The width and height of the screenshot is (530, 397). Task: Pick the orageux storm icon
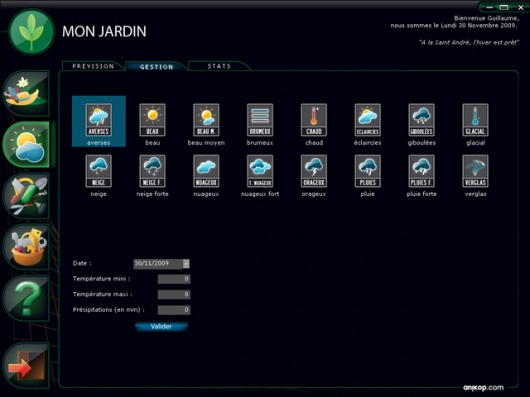point(314,171)
